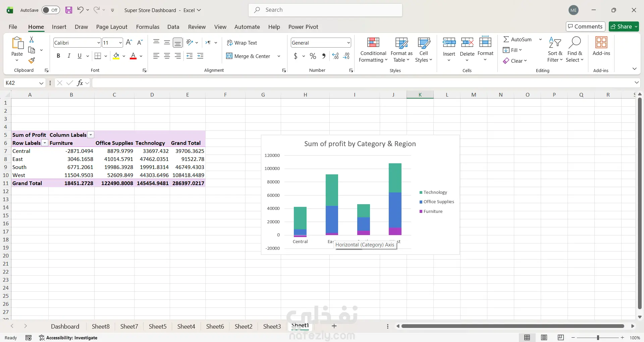Apply the yellow Fill Color swatch
Image resolution: width=644 pixels, height=342 pixels.
116,56
